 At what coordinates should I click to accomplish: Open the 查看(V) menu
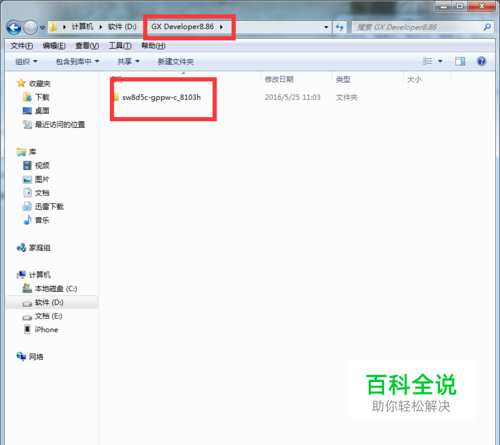pyautogui.click(x=87, y=46)
